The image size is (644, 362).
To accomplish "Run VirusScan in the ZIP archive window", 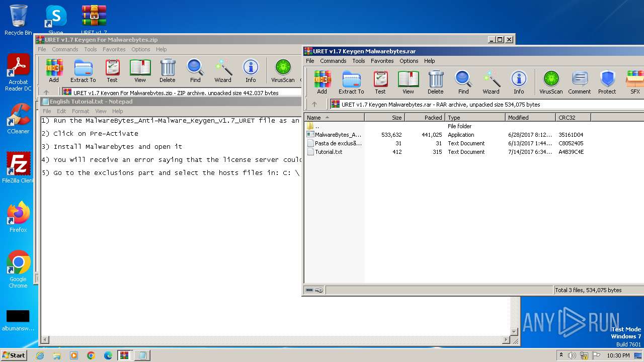I will pos(283,71).
